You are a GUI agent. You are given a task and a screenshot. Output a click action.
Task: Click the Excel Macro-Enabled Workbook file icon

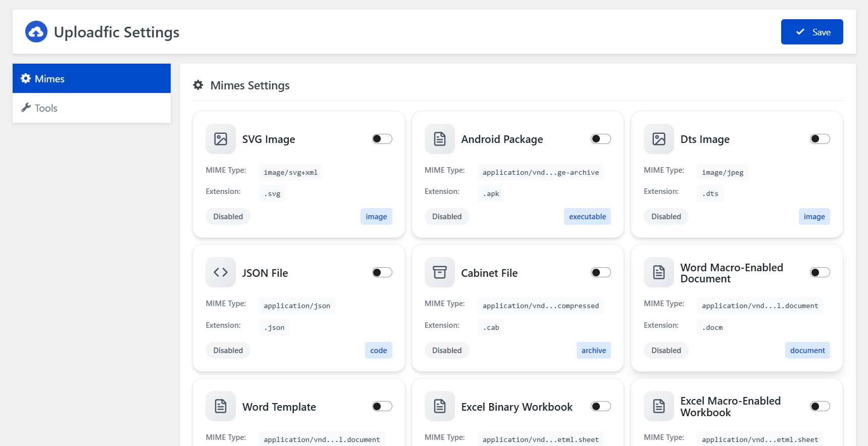pyautogui.click(x=659, y=406)
